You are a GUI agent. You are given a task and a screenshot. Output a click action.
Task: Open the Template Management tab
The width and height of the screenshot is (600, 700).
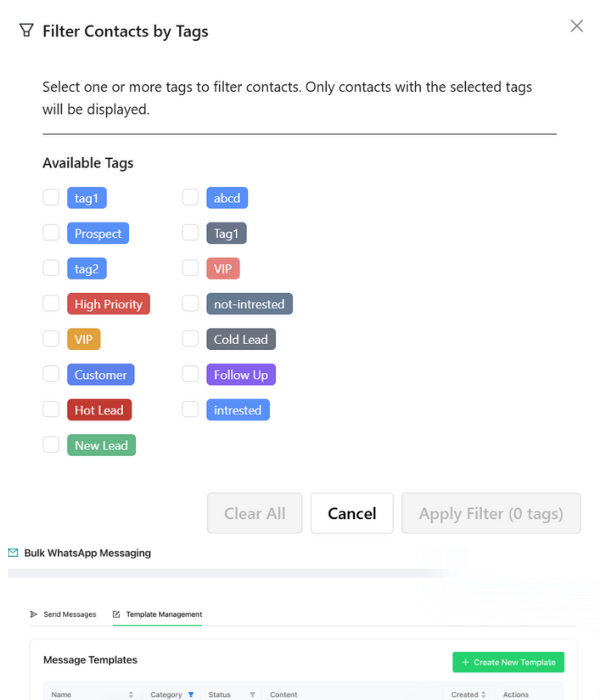point(163,614)
